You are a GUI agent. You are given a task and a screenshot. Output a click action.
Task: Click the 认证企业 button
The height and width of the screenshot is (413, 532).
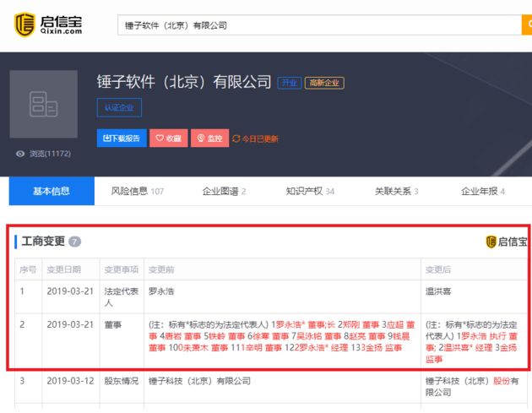coord(119,107)
